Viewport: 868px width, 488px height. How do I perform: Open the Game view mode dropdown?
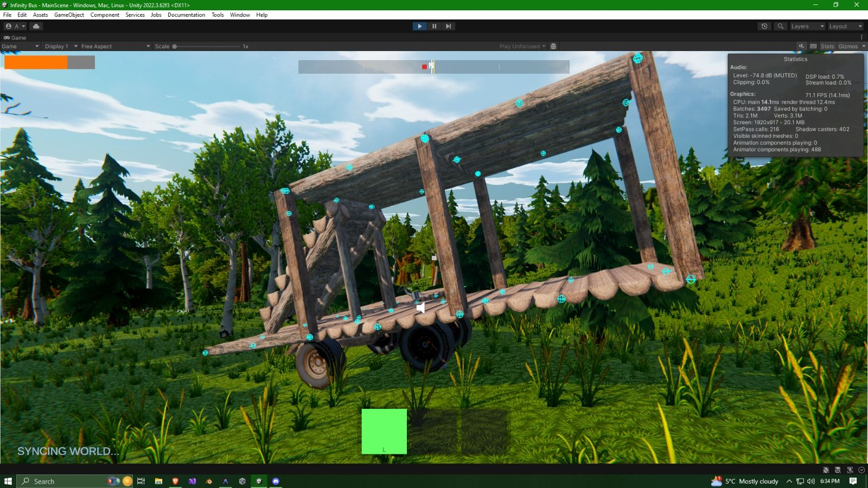click(21, 46)
